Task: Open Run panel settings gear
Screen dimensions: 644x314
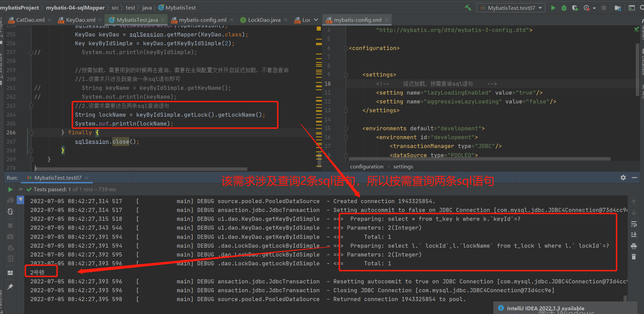Action: pyautogui.click(x=623, y=178)
